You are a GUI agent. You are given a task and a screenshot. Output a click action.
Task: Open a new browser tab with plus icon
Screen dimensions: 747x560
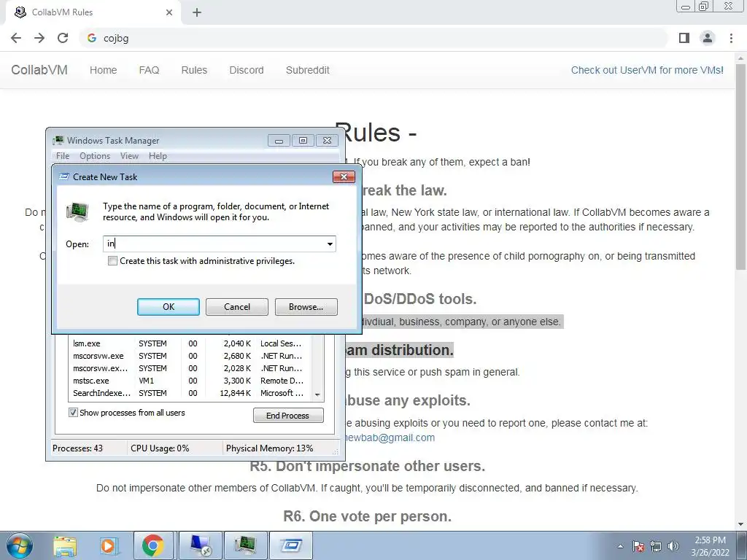197,12
